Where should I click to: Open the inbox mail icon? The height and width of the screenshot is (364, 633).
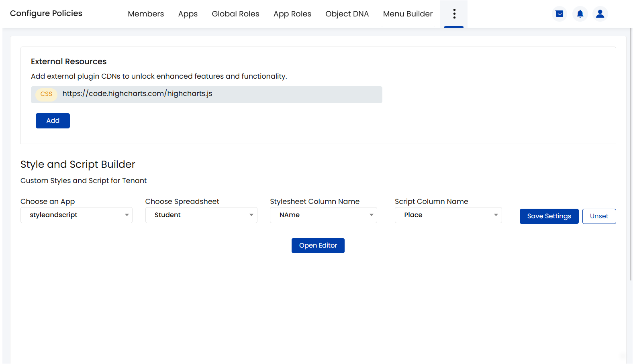tap(559, 14)
